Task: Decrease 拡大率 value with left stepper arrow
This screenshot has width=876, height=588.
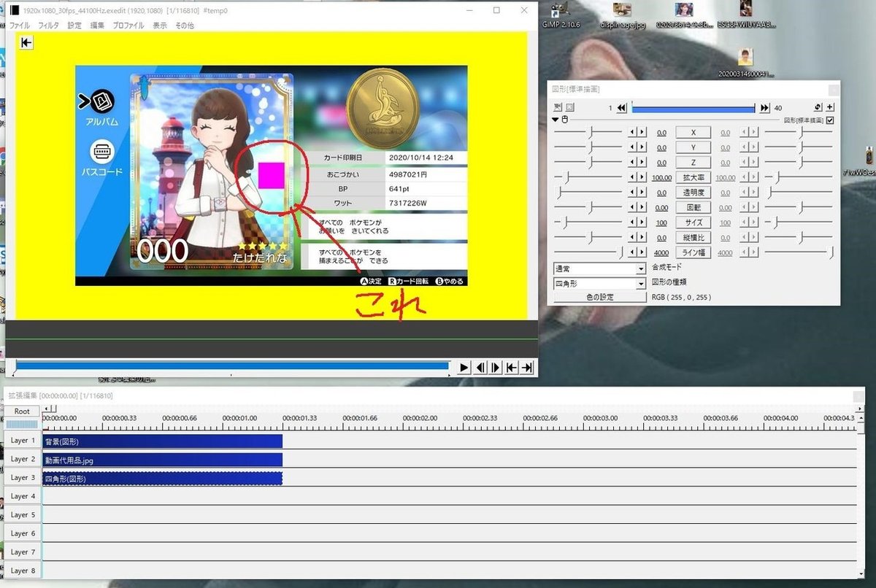Action: [x=633, y=177]
